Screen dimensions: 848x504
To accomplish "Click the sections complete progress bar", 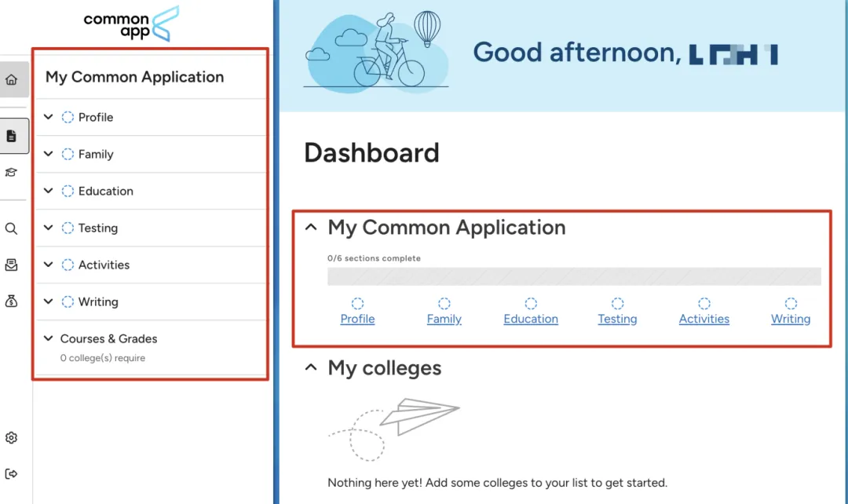I will [574, 276].
